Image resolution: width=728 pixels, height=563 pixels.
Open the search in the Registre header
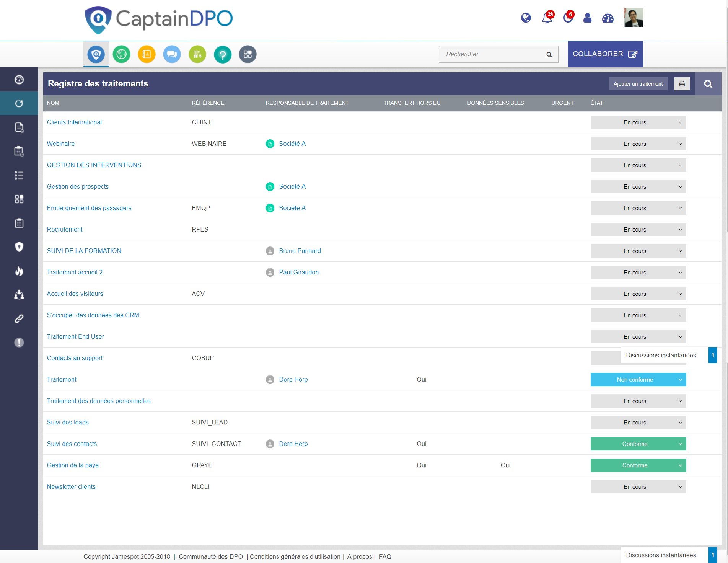[708, 84]
